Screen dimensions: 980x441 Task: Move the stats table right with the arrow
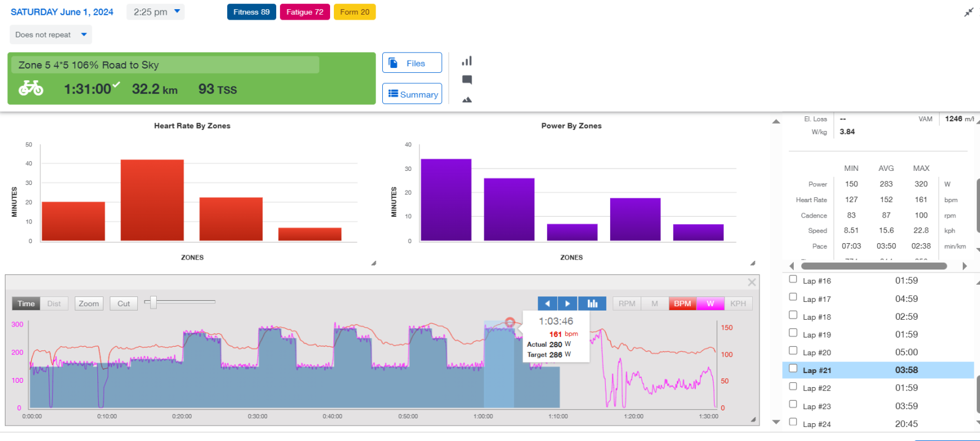(x=965, y=266)
